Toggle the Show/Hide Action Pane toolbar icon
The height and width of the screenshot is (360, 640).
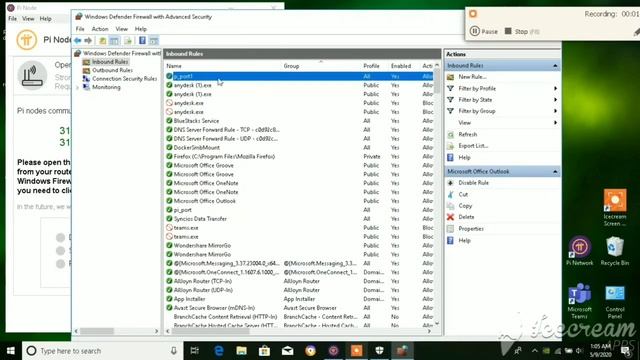(x=154, y=40)
